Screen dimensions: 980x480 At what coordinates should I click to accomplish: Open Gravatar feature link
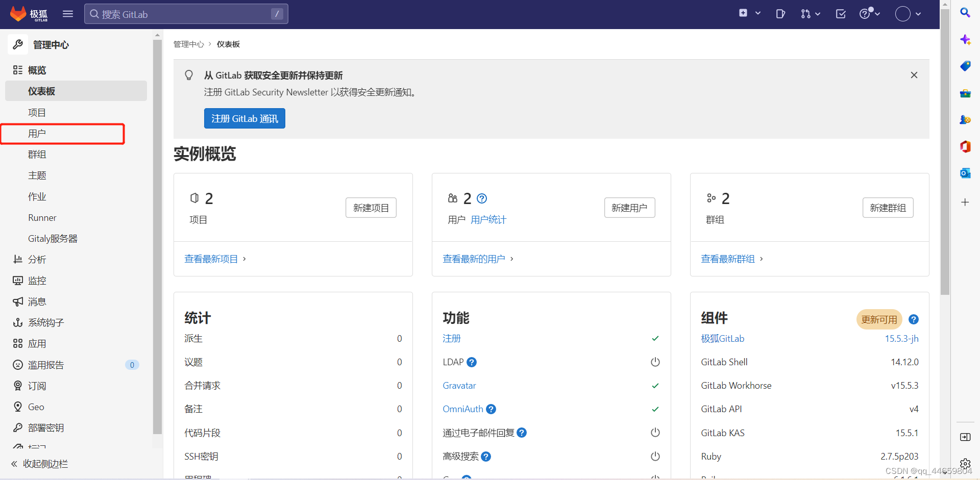[x=459, y=386]
